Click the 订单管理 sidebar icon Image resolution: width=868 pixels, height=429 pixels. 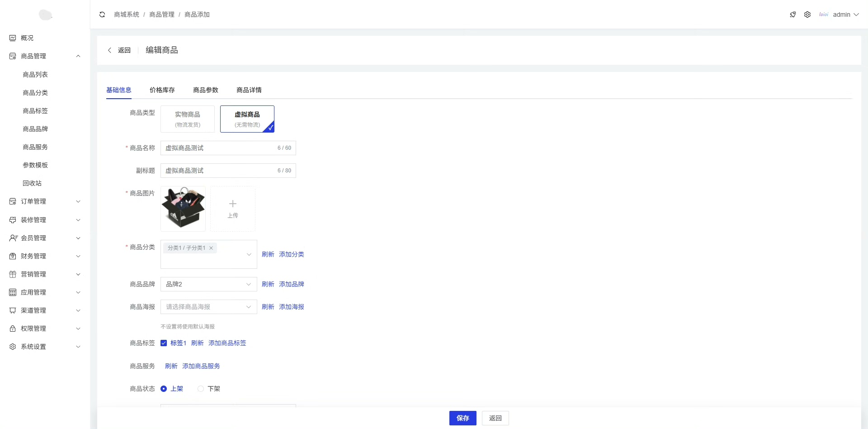click(x=13, y=201)
